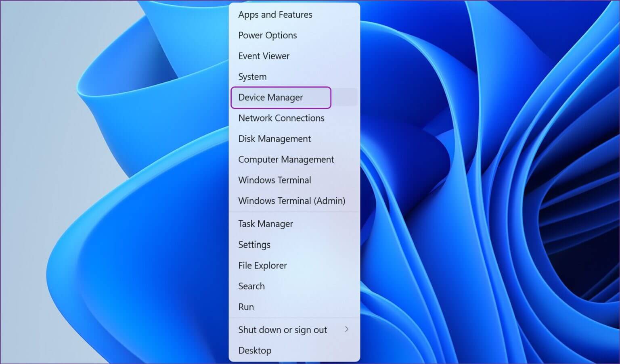Open Apps and Features

coord(294,15)
